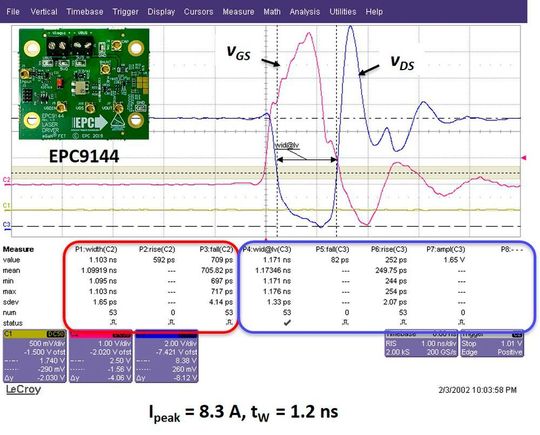Select the C1 trace label
This screenshot has height=435, width=540.
pyautogui.click(x=6, y=206)
